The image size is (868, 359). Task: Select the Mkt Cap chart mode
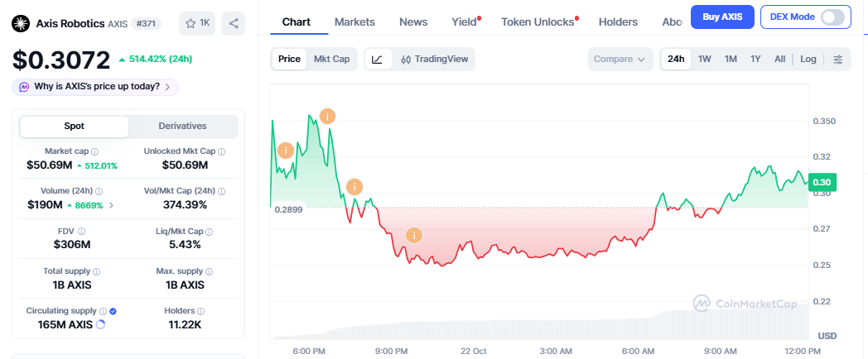click(331, 60)
